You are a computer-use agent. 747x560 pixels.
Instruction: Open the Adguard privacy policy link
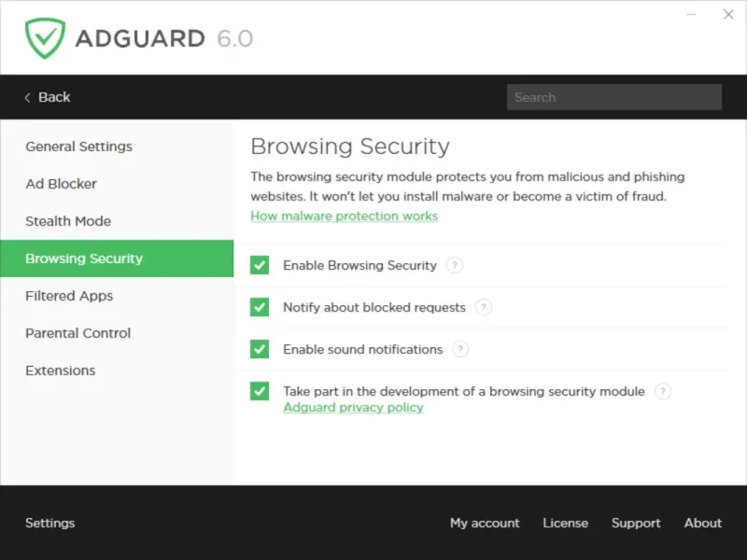click(x=353, y=408)
